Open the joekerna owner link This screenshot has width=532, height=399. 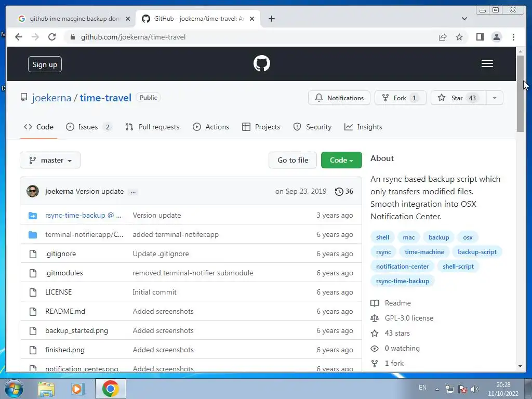51,98
